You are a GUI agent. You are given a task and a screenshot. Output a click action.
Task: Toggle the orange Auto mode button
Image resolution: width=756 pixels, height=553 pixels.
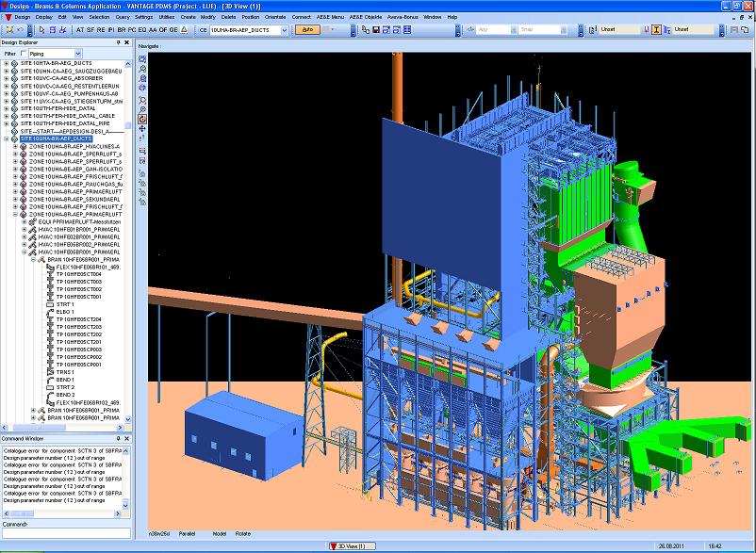(307, 30)
